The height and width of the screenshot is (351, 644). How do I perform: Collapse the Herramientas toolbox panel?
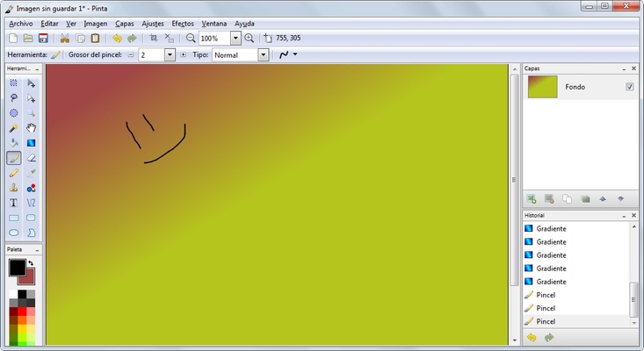(x=37, y=69)
